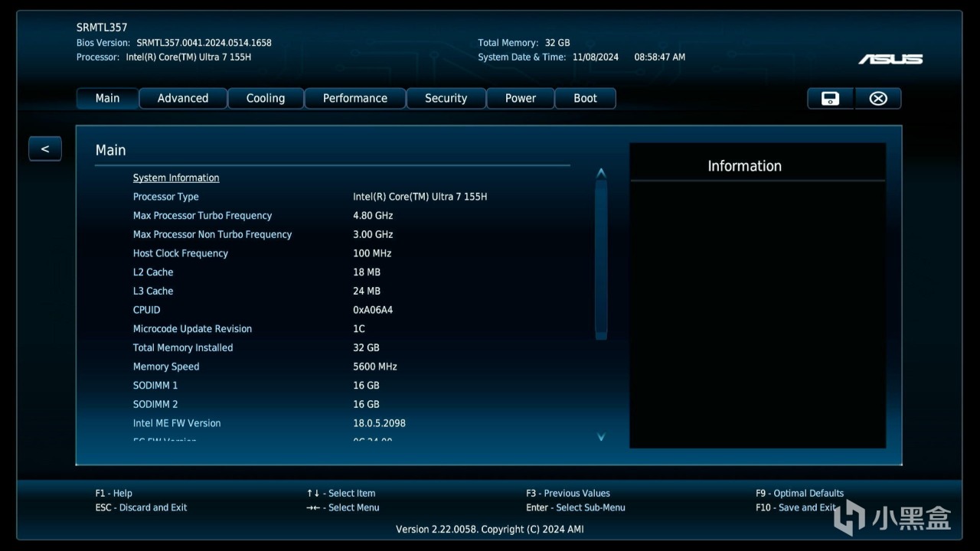Click the Select Menu arrows hint
The height and width of the screenshot is (551, 980).
[343, 507]
